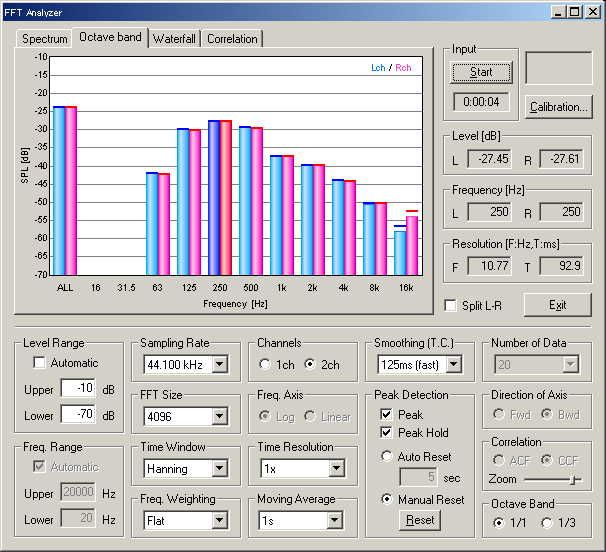The width and height of the screenshot is (606, 552).
Task: Click the Freq. Range Lower Hz field
Action: (x=78, y=518)
